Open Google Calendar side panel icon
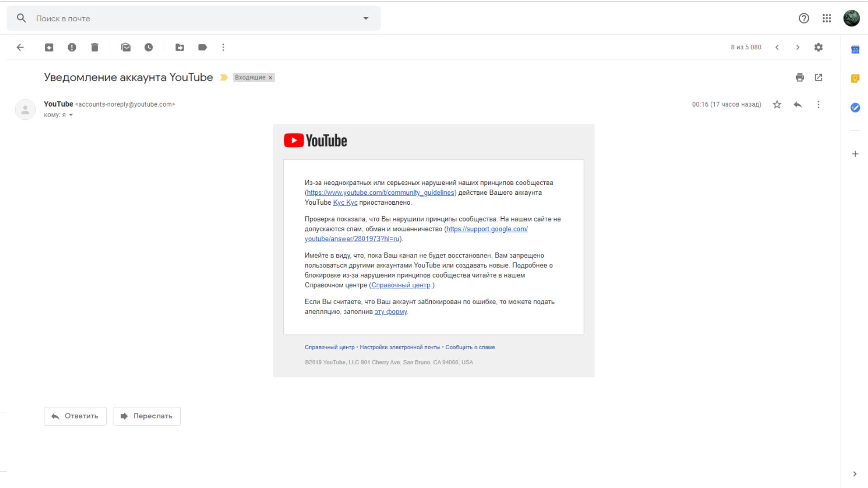The height and width of the screenshot is (488, 868). (855, 50)
